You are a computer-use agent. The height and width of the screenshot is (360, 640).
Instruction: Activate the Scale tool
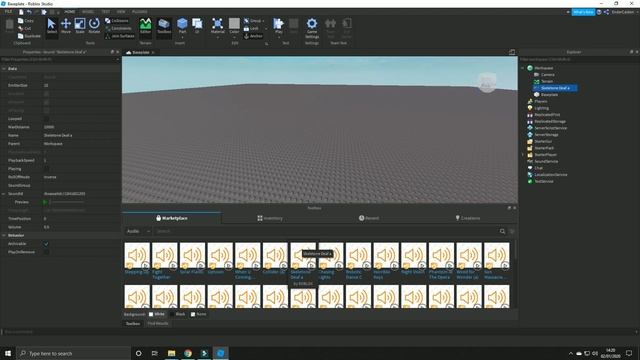point(80,26)
